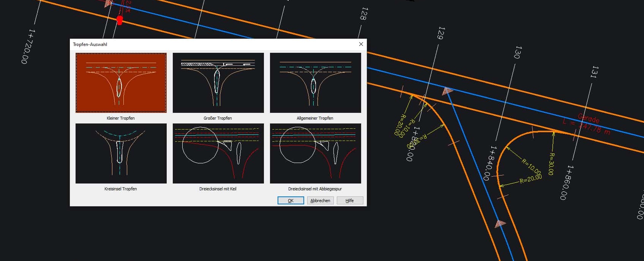Image resolution: width=644 pixels, height=261 pixels.
Task: Select the Kreisinsel Tropfen preview
Action: coord(121,153)
